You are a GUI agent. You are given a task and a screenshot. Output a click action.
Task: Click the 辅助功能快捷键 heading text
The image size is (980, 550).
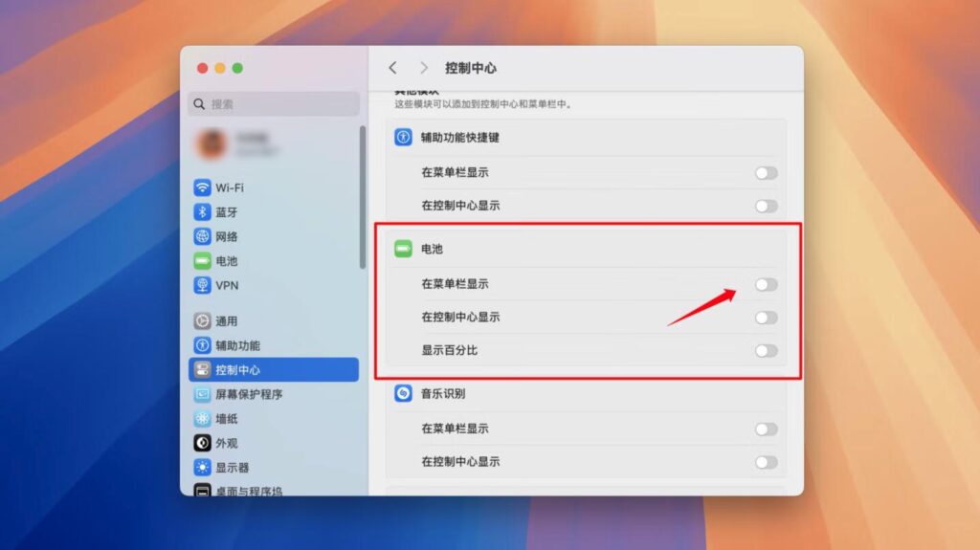point(460,137)
